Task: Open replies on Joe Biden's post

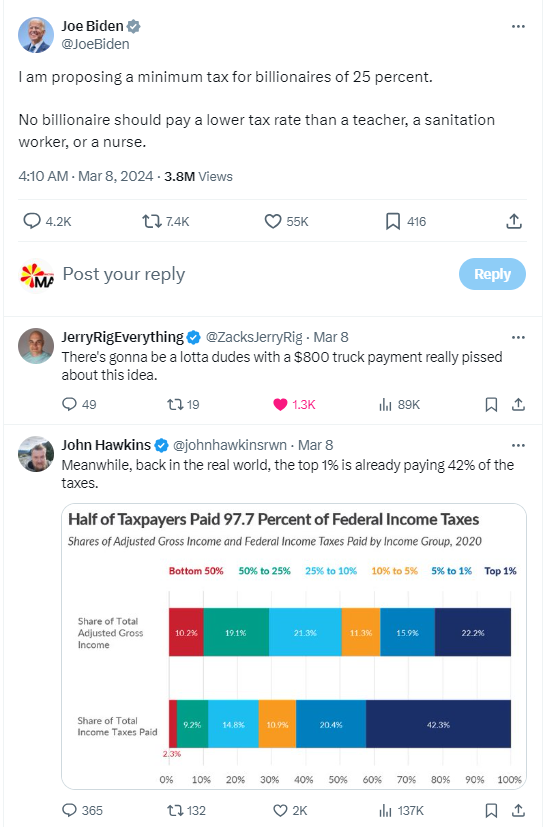Action: (47, 221)
